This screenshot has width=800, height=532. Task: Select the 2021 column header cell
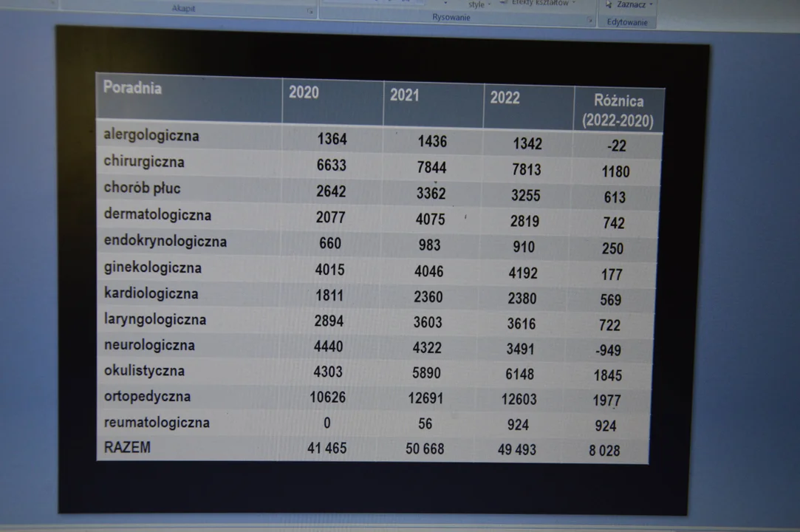(x=434, y=105)
